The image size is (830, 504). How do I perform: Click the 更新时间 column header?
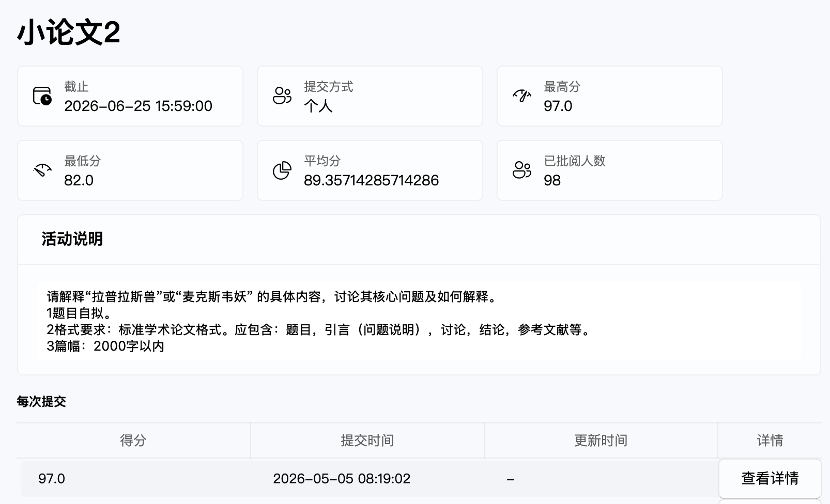pyautogui.click(x=601, y=440)
